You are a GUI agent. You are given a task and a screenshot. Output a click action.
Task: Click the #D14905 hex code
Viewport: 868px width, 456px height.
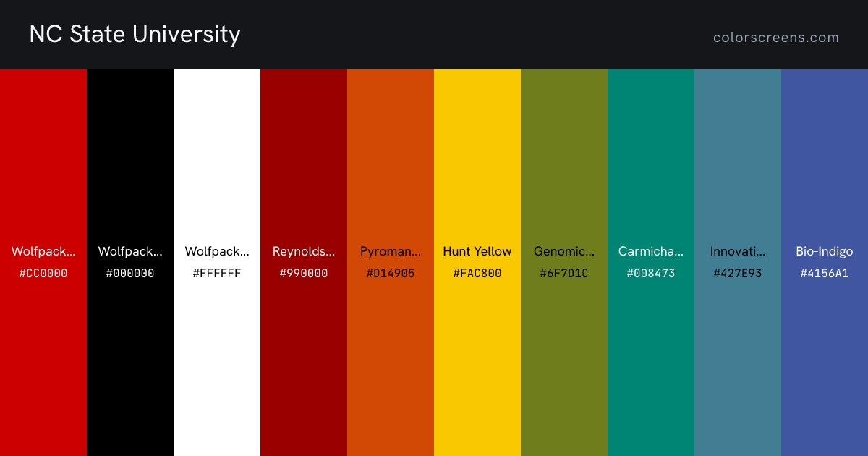click(x=391, y=274)
